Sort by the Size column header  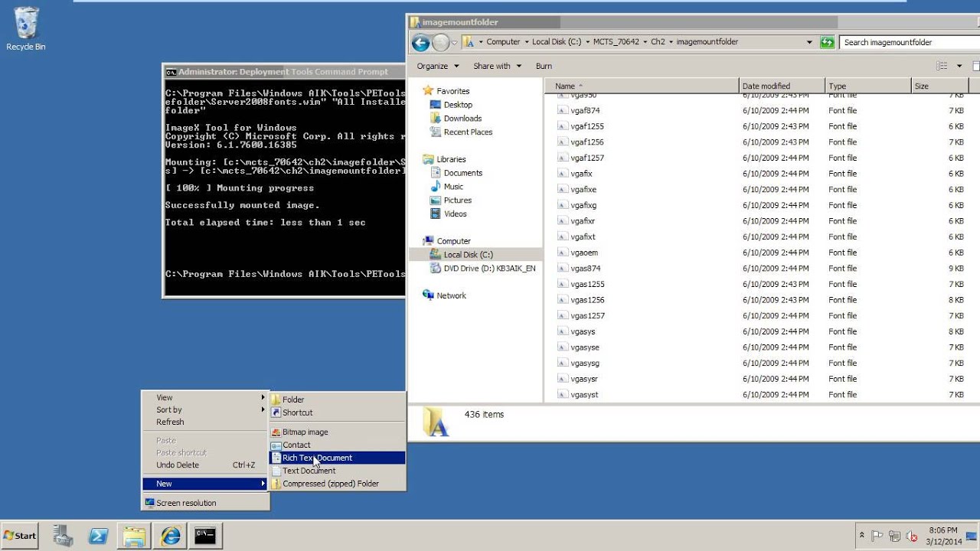pyautogui.click(x=939, y=86)
